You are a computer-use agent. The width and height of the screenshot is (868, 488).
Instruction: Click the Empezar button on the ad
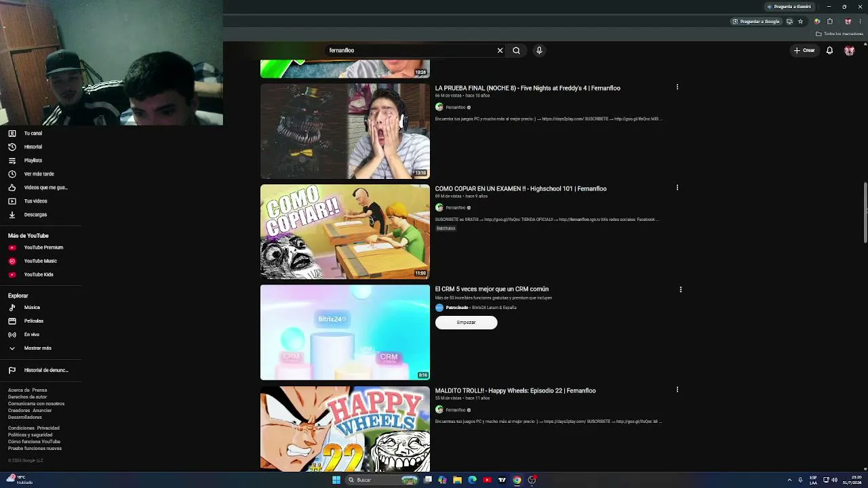[466, 323]
